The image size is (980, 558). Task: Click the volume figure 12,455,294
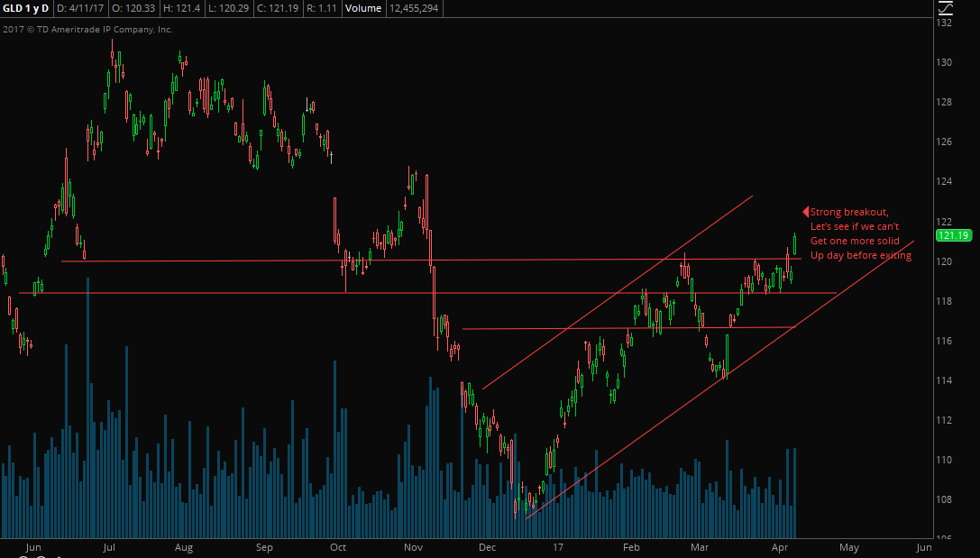[414, 8]
